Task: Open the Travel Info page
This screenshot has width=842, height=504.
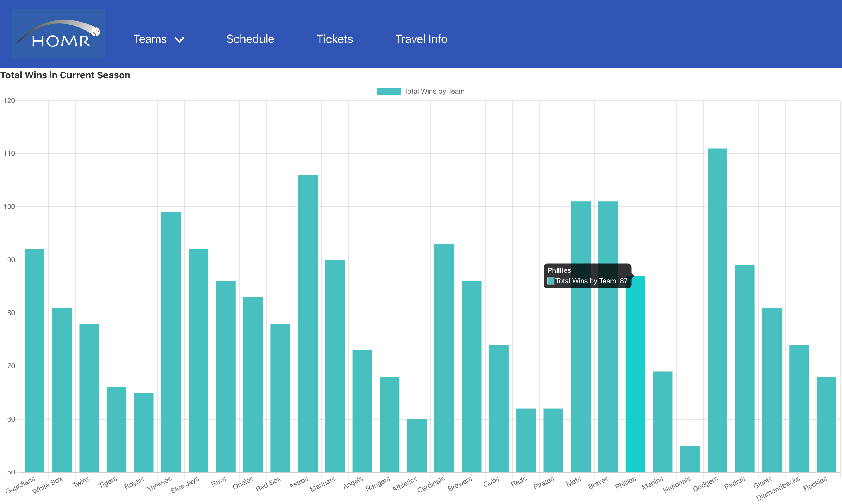Action: [x=421, y=39]
